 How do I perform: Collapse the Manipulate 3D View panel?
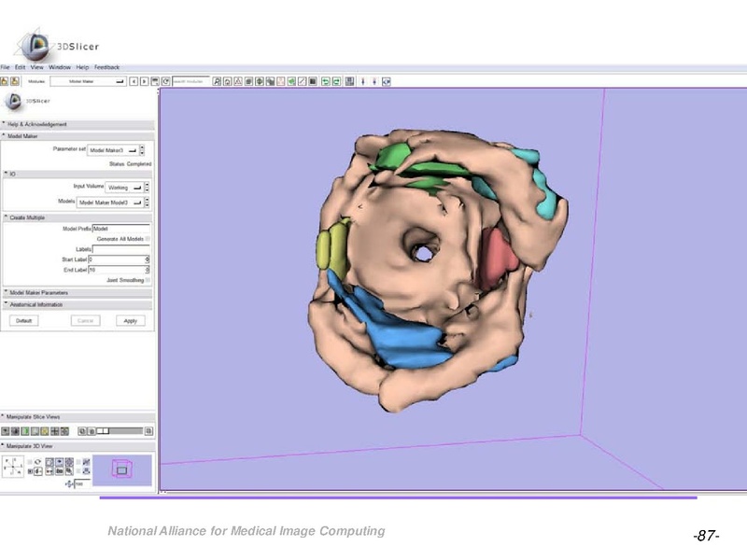(x=78, y=446)
